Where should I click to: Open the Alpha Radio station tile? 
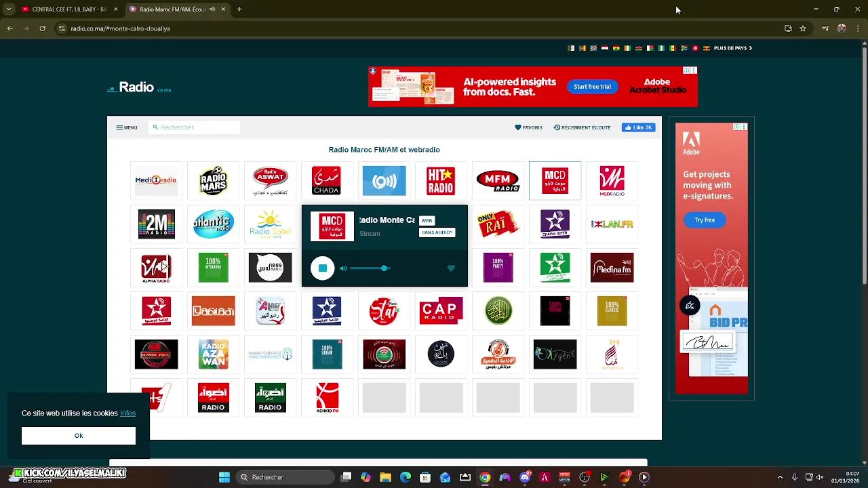click(x=157, y=268)
